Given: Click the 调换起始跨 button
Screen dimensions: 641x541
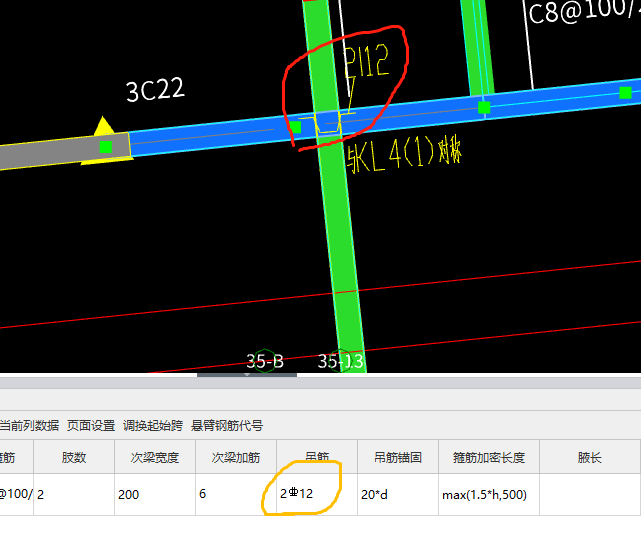Looking at the screenshot, I should point(153,426).
